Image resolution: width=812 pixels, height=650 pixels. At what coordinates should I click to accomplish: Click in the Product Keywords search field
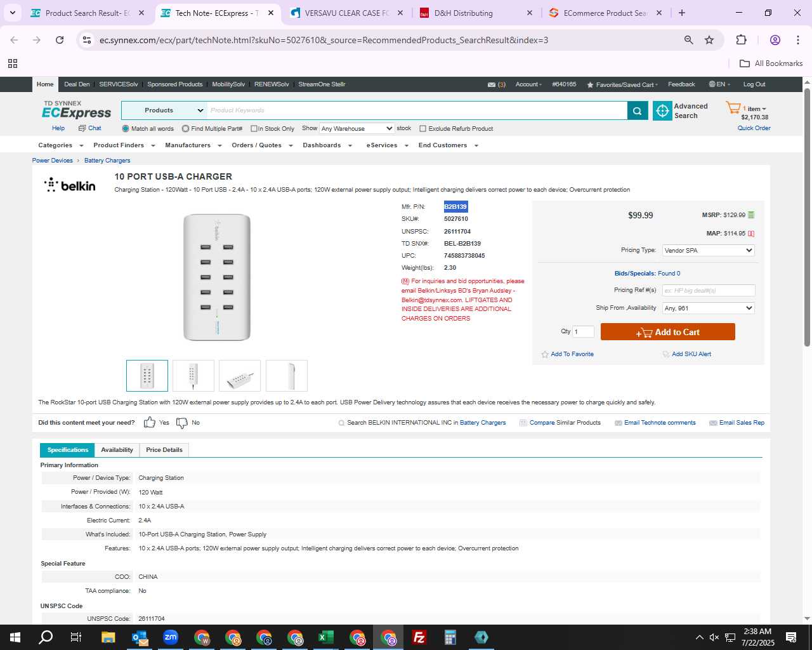point(417,110)
